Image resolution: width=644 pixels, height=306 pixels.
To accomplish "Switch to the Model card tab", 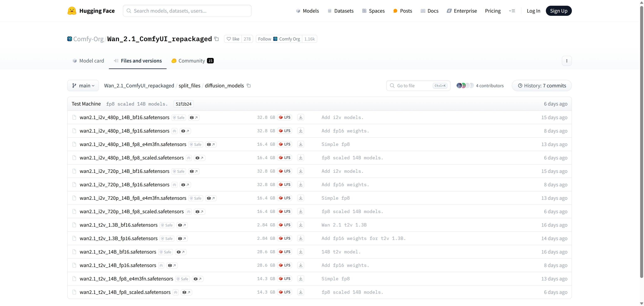I will [x=88, y=61].
